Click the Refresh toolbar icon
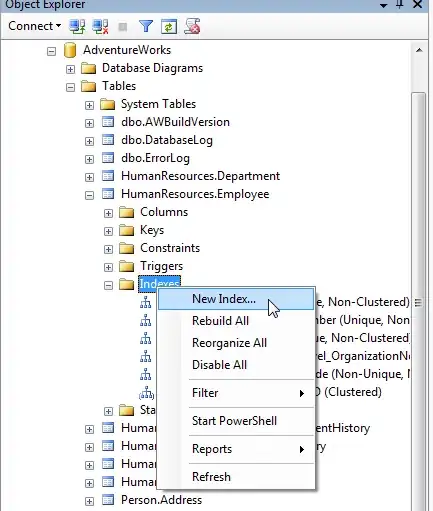 [169, 27]
